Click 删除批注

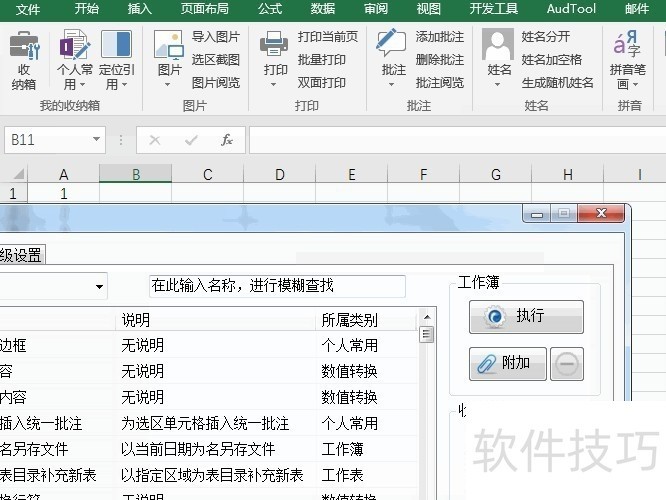pyautogui.click(x=440, y=60)
